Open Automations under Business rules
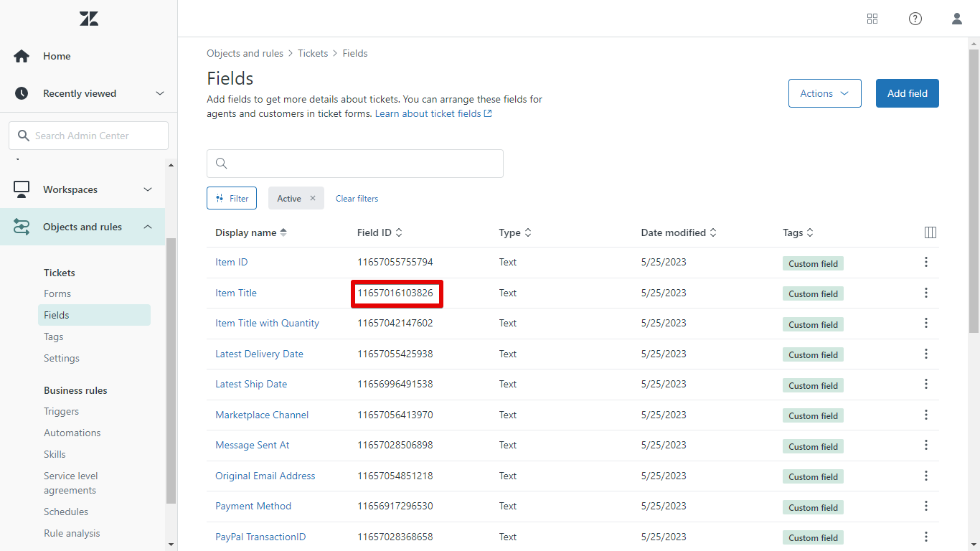980x551 pixels. (x=72, y=433)
